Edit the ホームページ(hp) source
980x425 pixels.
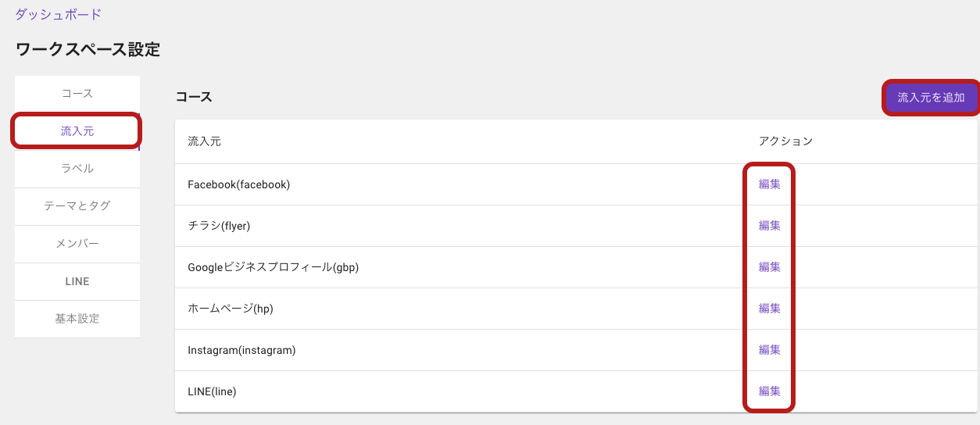pyautogui.click(x=770, y=309)
